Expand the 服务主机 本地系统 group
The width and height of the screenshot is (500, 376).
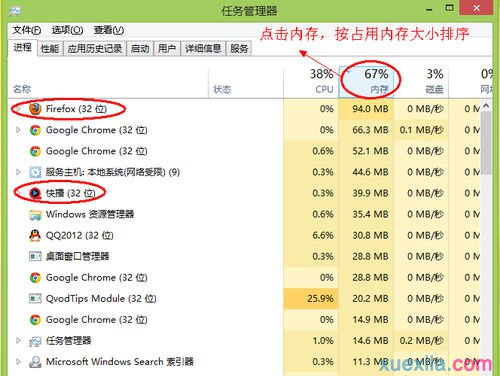pos(18,172)
